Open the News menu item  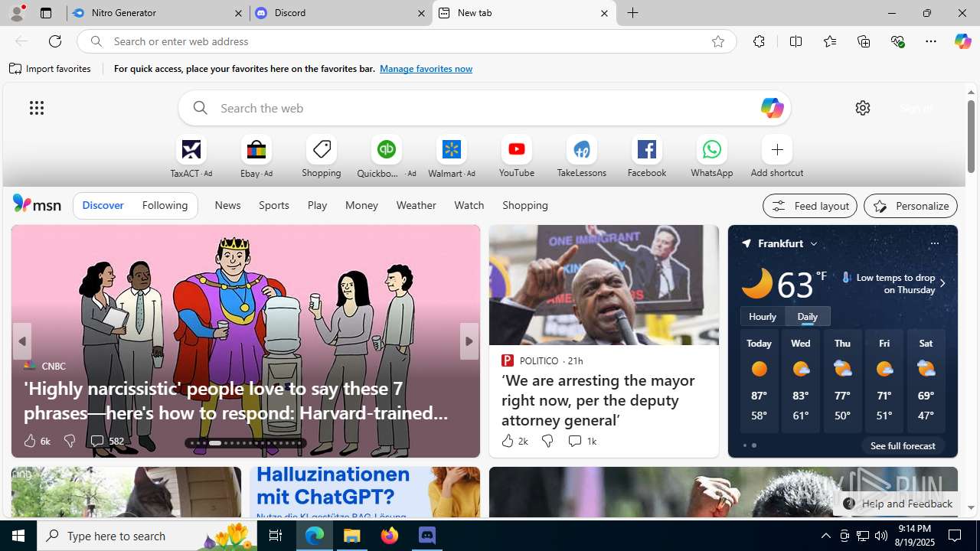click(x=227, y=205)
